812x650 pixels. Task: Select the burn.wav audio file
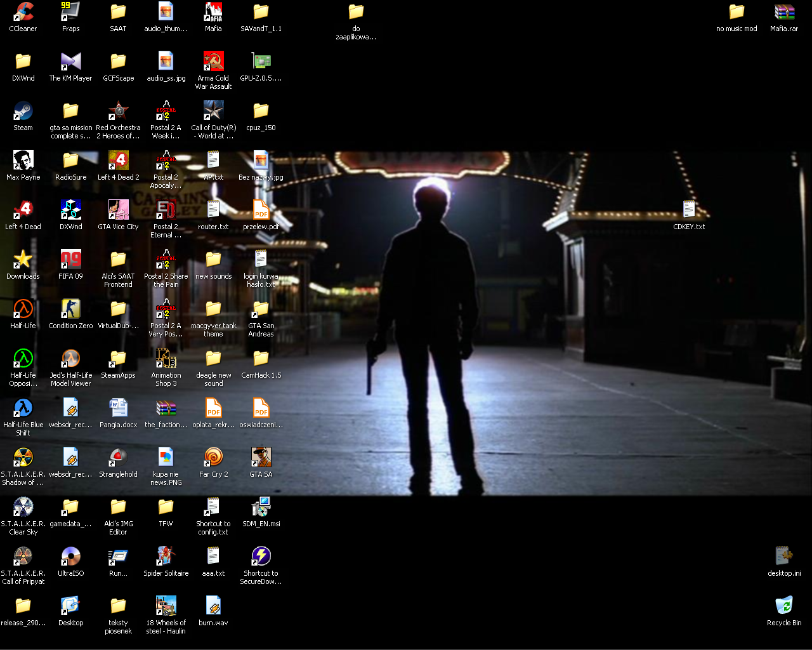coord(213,606)
